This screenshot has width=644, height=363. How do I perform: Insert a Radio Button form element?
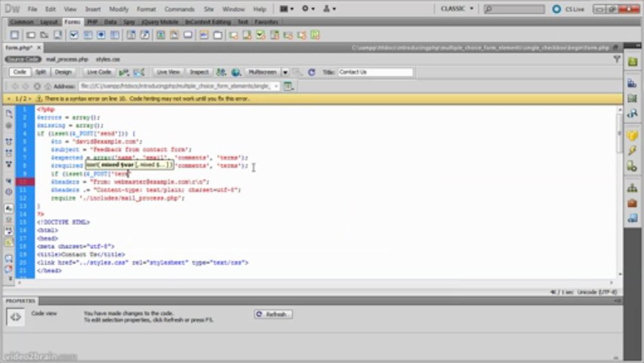[101, 35]
